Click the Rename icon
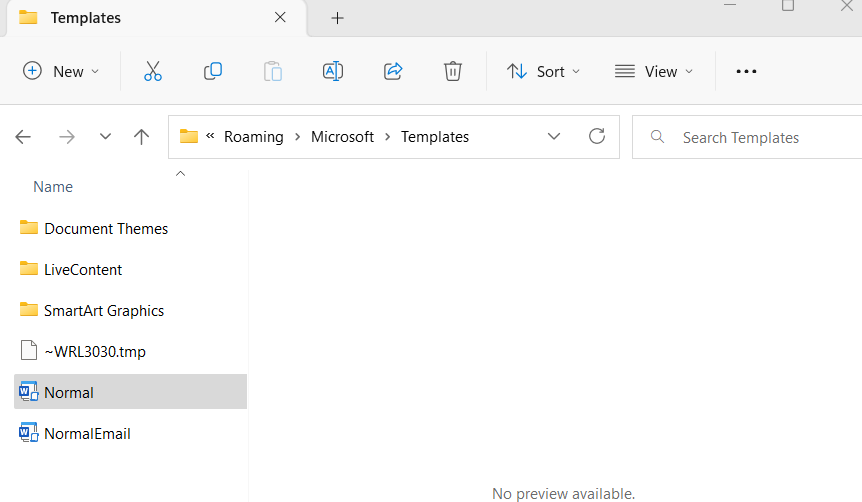The height and width of the screenshot is (502, 862). coord(333,71)
